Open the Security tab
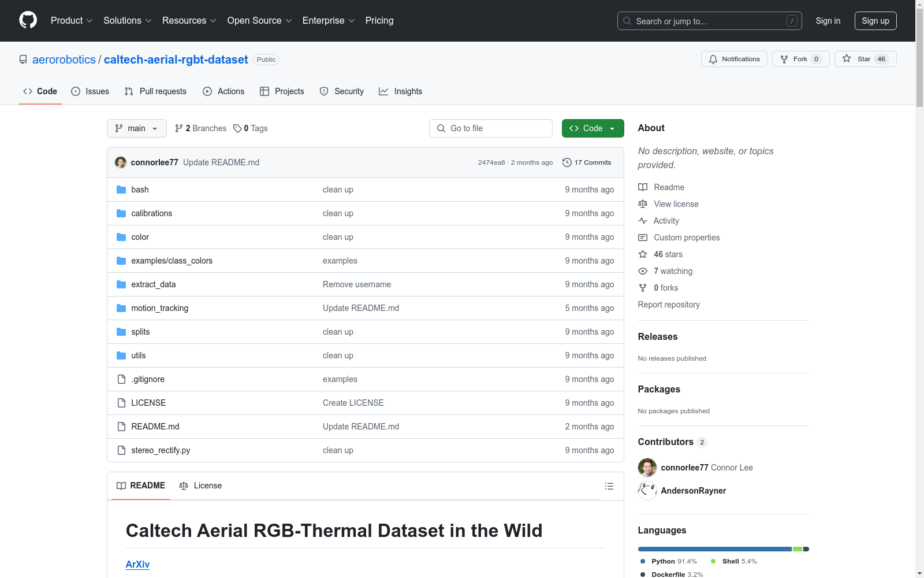Screen dimensions: 924x578 click(342, 91)
